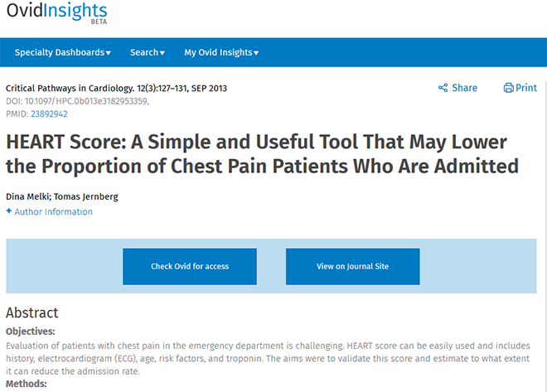Expand Author Information section
The width and height of the screenshot is (547, 392).
53,211
